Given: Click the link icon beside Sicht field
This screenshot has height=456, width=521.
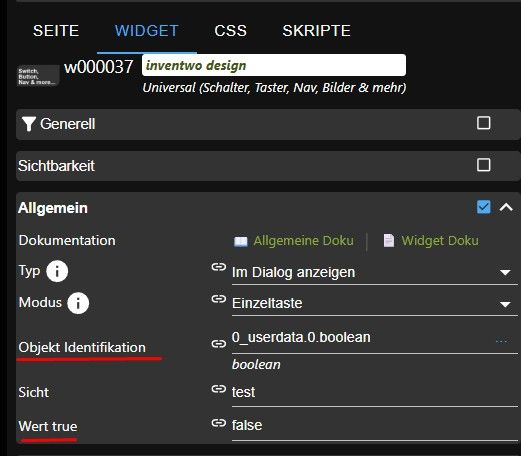Looking at the screenshot, I should click(219, 389).
